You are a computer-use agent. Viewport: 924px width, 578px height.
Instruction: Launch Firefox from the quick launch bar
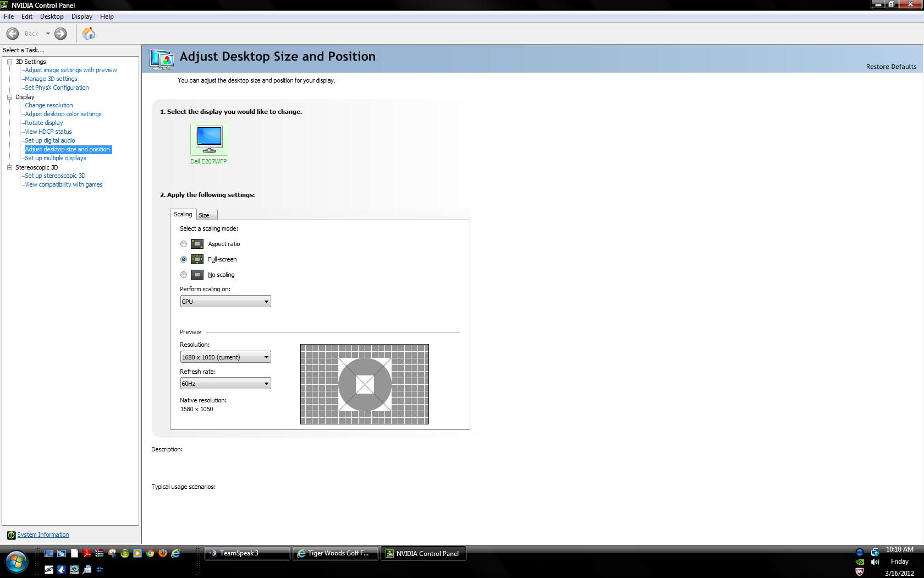click(163, 553)
